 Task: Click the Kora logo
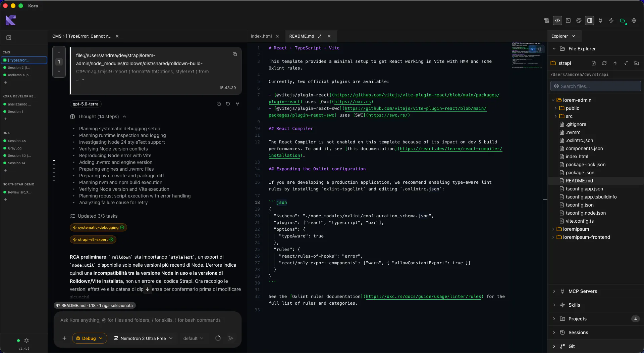click(x=11, y=20)
